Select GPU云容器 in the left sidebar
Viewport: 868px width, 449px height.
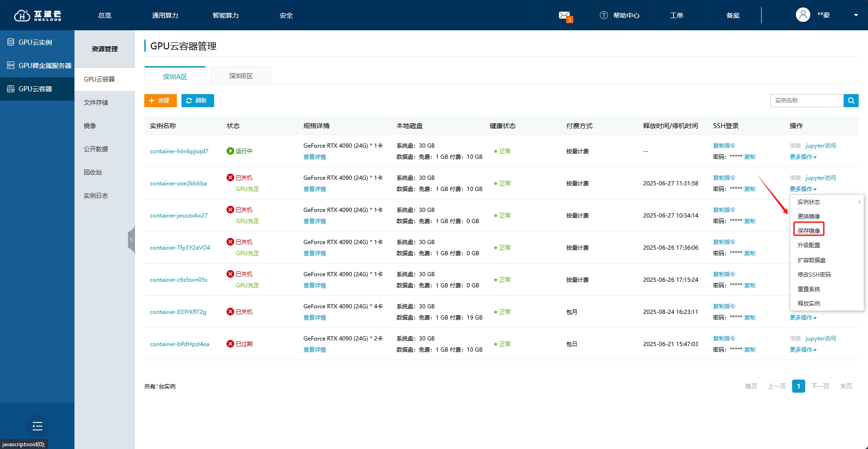point(37,89)
